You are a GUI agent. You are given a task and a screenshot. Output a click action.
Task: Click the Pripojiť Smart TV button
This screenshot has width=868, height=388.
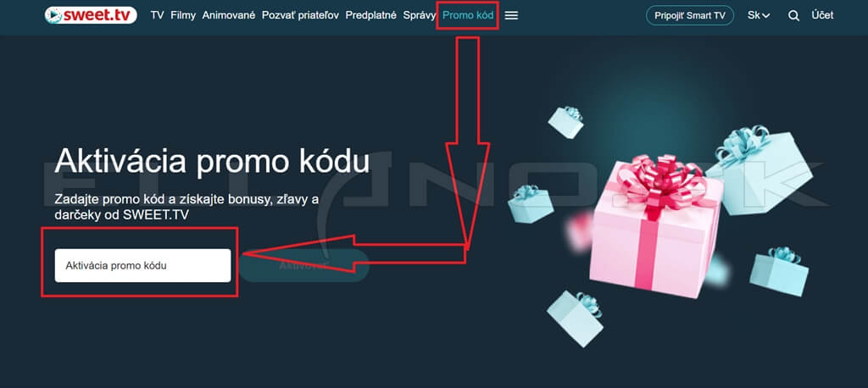click(690, 15)
